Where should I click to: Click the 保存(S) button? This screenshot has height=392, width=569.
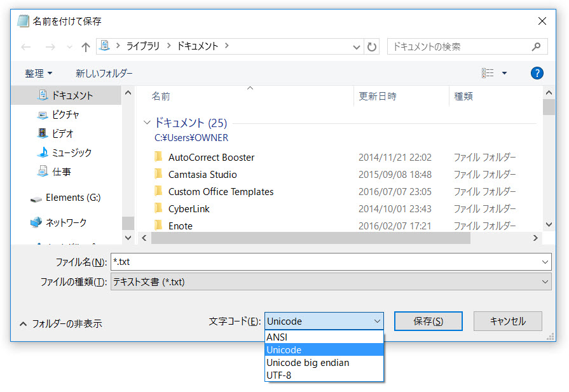tap(428, 321)
